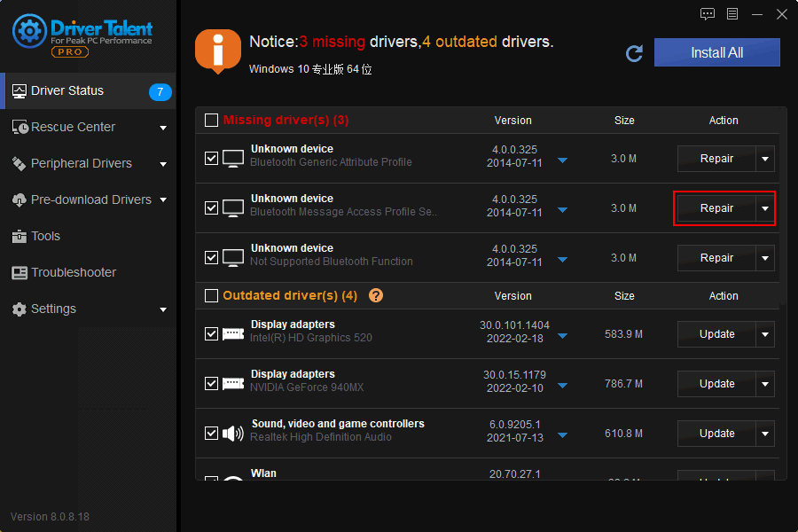
Task: Click the Settings gear icon in sidebar
Action: tap(19, 309)
